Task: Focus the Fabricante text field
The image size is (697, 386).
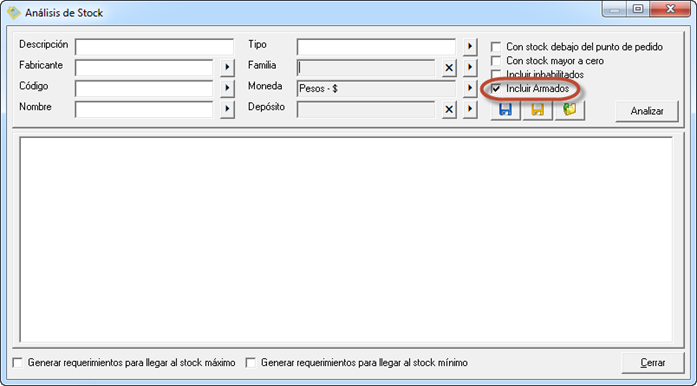Action: tap(144, 68)
